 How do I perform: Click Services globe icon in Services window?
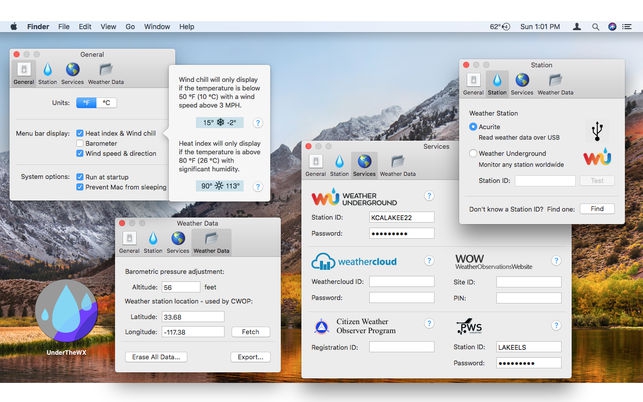pyautogui.click(x=364, y=165)
